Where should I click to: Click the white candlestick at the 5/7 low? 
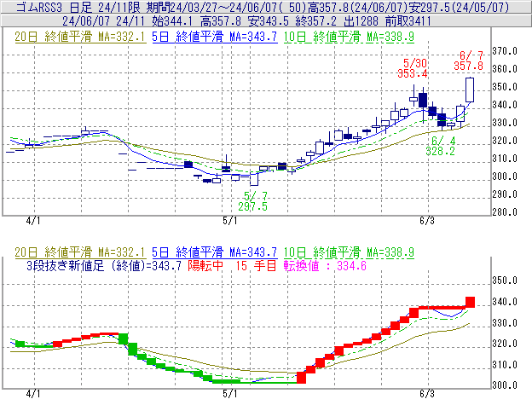tap(254, 179)
